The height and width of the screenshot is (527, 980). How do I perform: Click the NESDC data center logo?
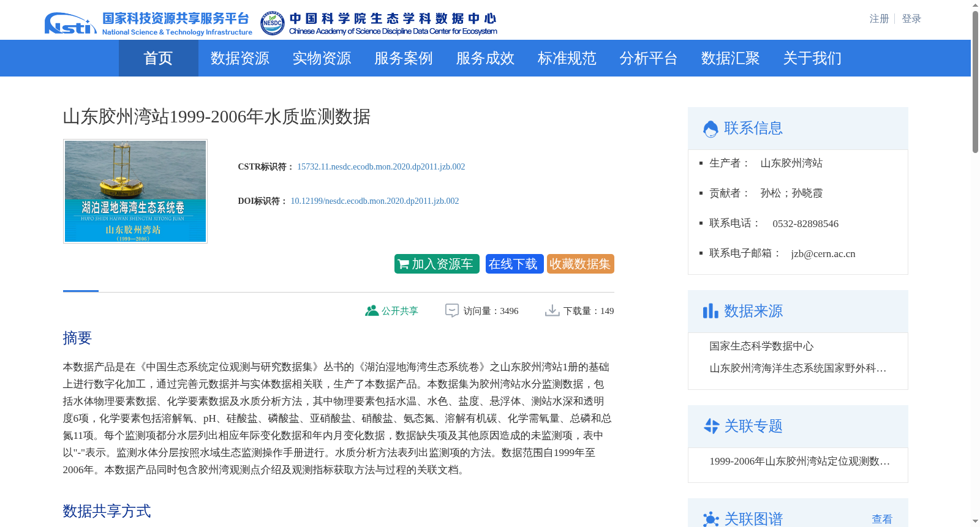pyautogui.click(x=379, y=23)
